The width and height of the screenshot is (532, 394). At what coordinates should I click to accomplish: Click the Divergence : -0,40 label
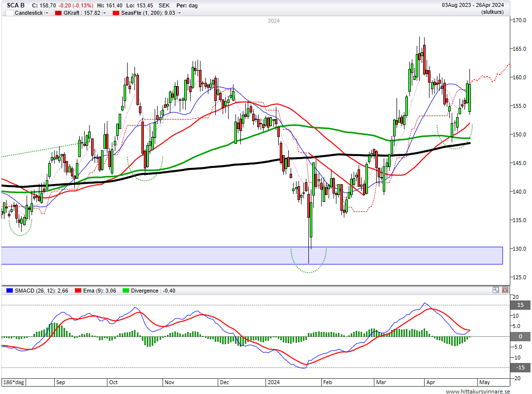pos(153,291)
